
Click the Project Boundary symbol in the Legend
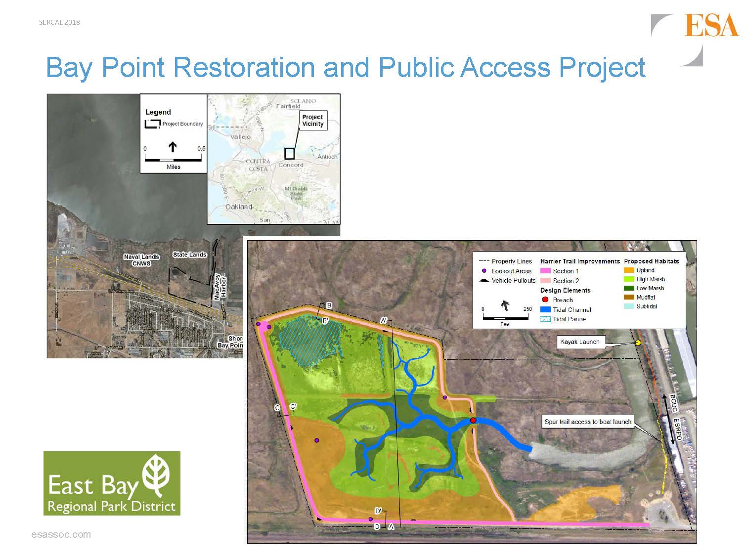(x=153, y=124)
